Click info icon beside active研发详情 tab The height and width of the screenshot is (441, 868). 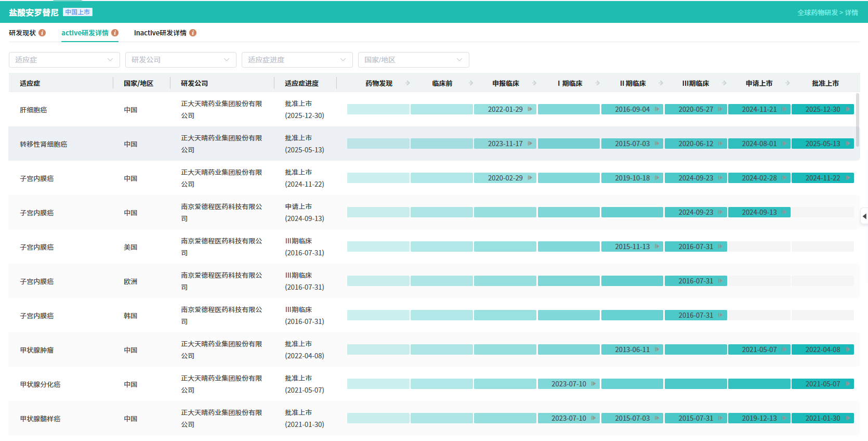coord(115,33)
